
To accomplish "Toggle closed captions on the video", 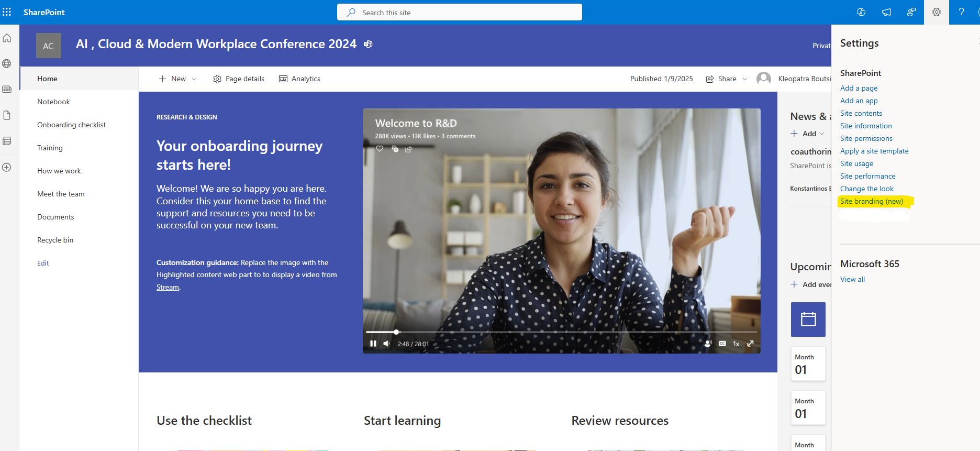I will 722,344.
